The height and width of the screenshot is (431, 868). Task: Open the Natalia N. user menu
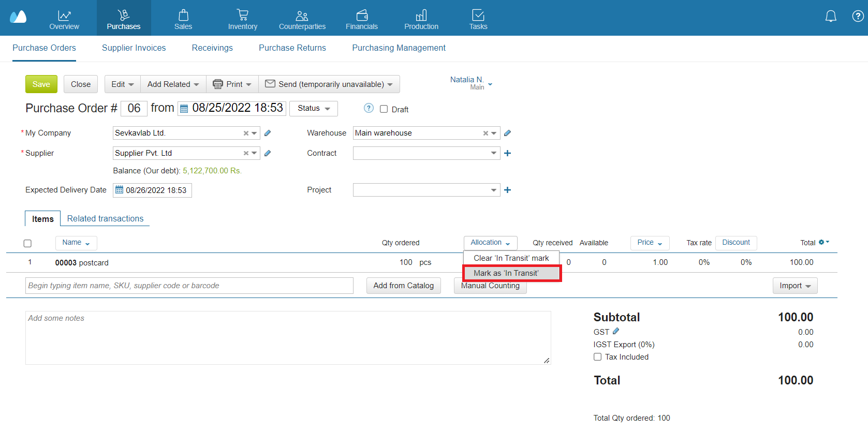point(471,83)
